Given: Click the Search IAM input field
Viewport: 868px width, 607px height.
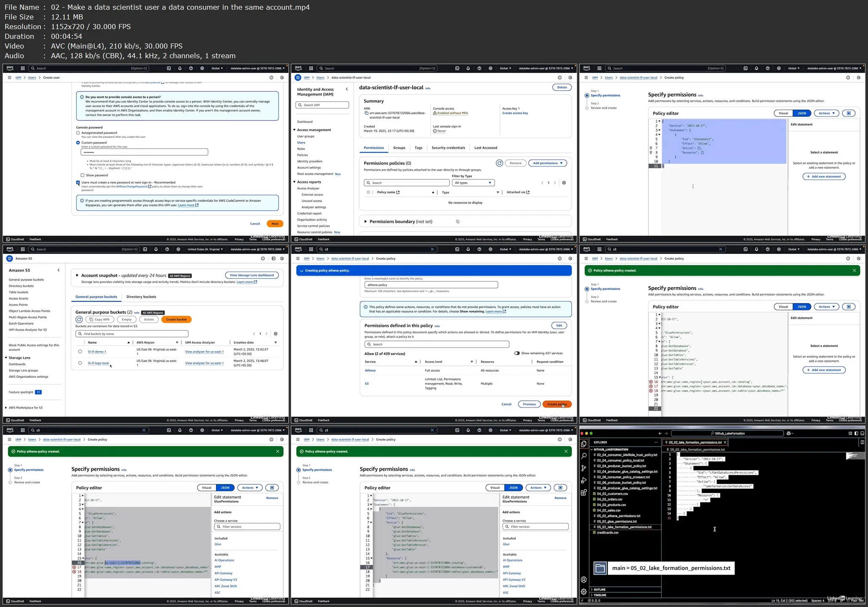Looking at the screenshot, I should coord(322,105).
